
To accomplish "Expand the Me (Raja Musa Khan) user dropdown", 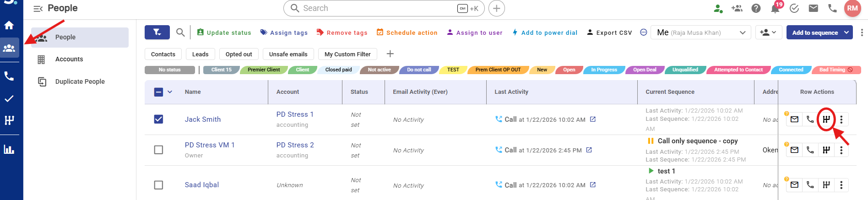I will tap(742, 32).
